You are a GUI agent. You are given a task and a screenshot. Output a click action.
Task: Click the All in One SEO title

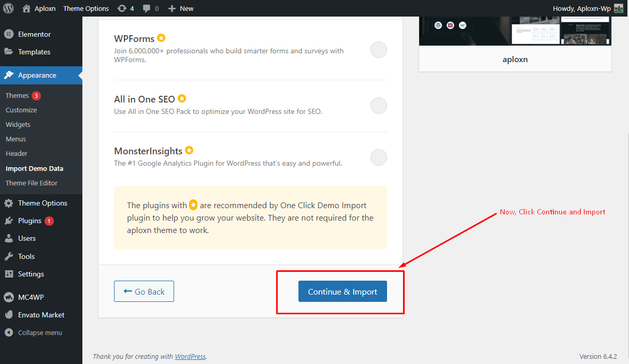pyautogui.click(x=145, y=99)
